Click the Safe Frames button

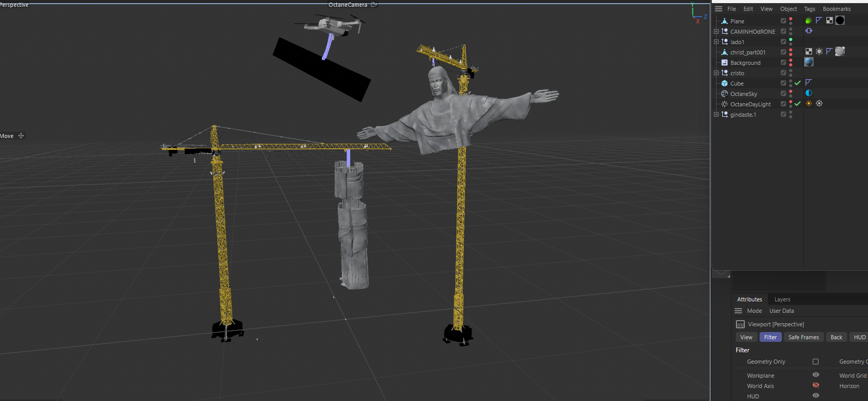[804, 337]
